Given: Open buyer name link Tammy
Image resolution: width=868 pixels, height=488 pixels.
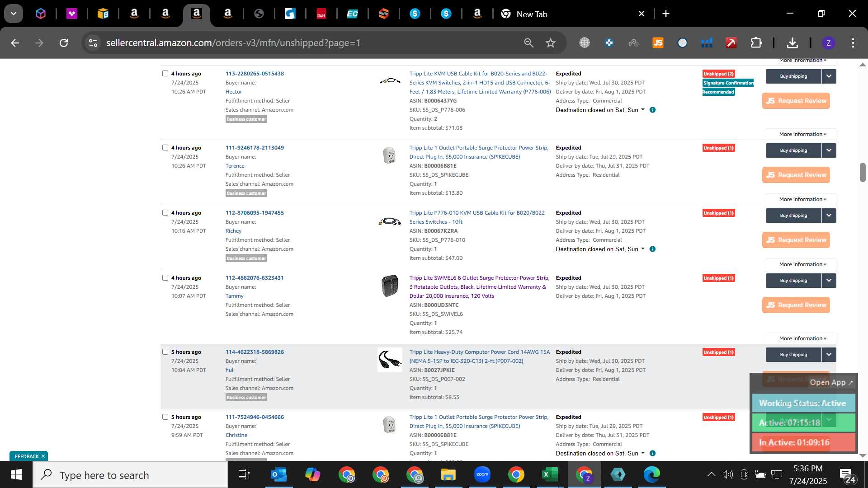Looking at the screenshot, I should [234, 296].
